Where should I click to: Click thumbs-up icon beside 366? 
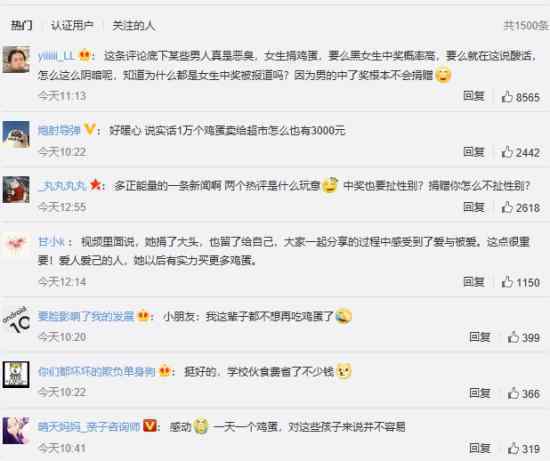point(513,393)
